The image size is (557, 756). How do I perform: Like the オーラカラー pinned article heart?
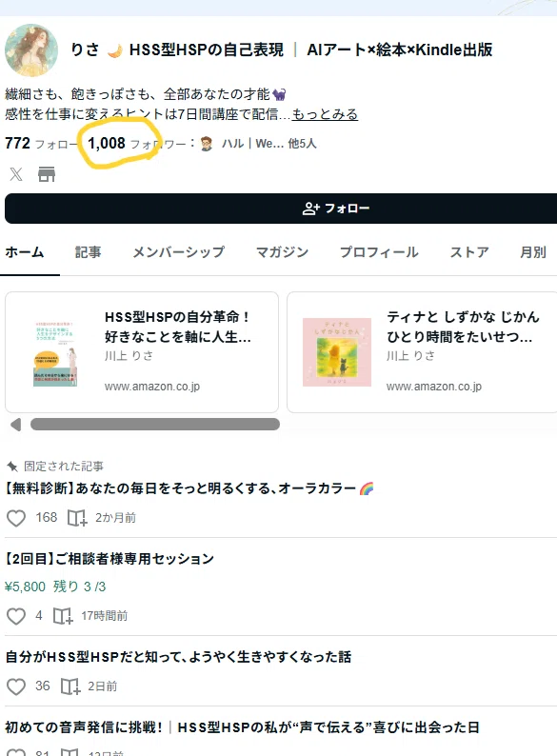(16, 518)
